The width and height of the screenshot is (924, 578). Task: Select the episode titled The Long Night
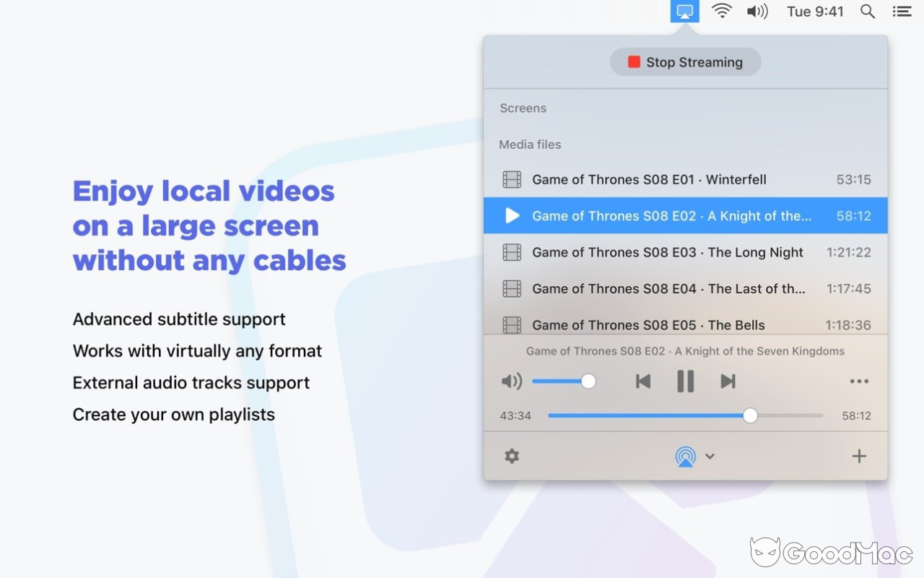[667, 252]
